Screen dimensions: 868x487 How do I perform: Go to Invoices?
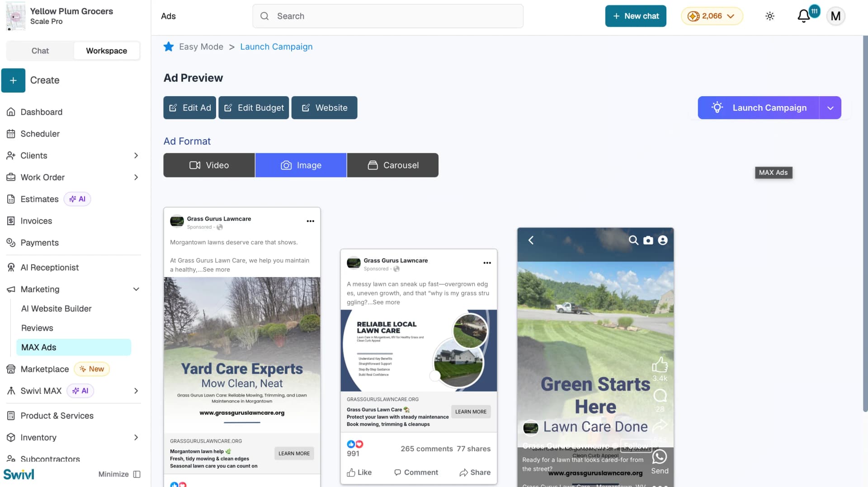coord(36,221)
